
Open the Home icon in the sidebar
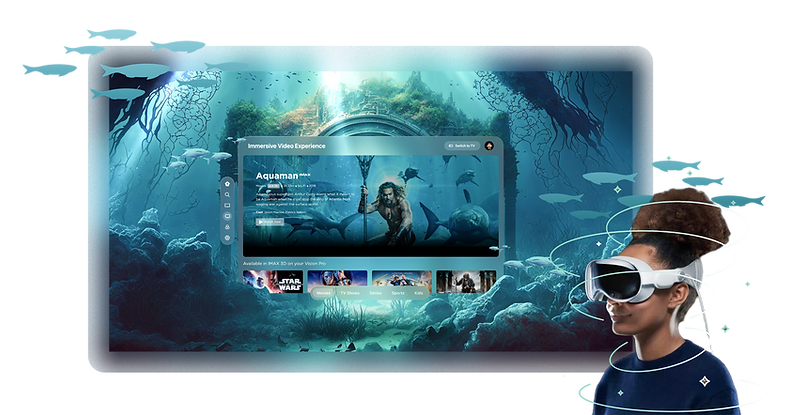point(227,184)
